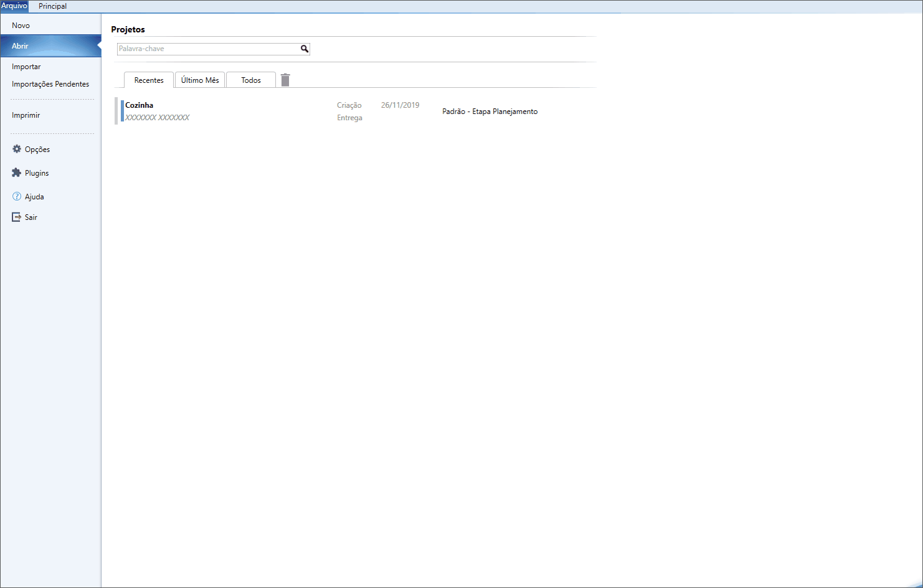Select the Cozinha project entry
Screen dimensions: 923x588
(x=140, y=105)
